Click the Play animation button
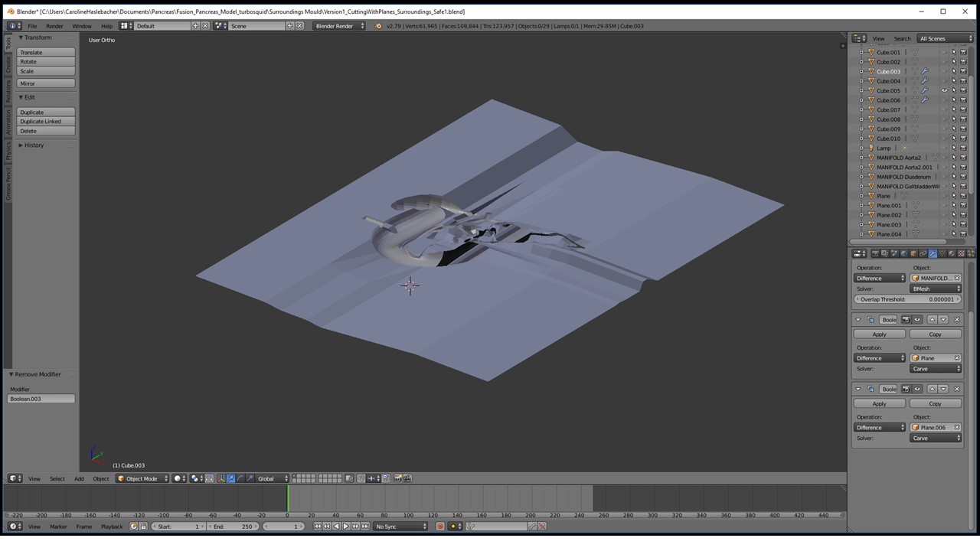Image resolution: width=980 pixels, height=551 pixels. [x=346, y=526]
